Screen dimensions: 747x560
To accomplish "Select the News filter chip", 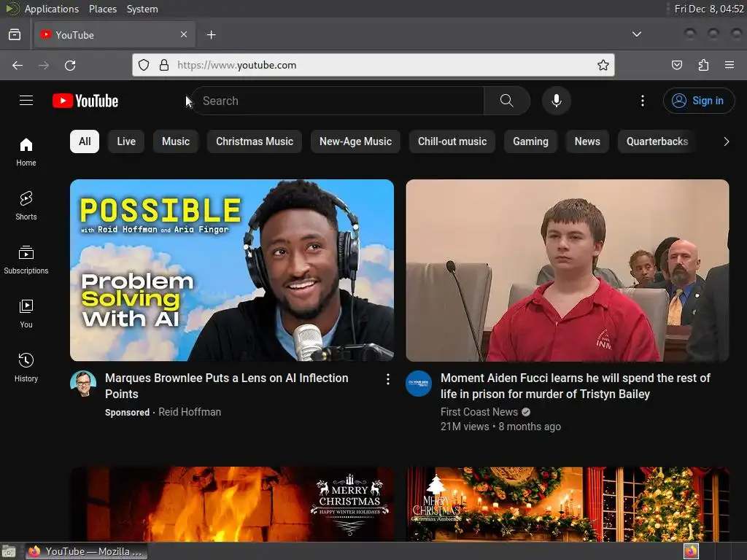I will click(587, 141).
